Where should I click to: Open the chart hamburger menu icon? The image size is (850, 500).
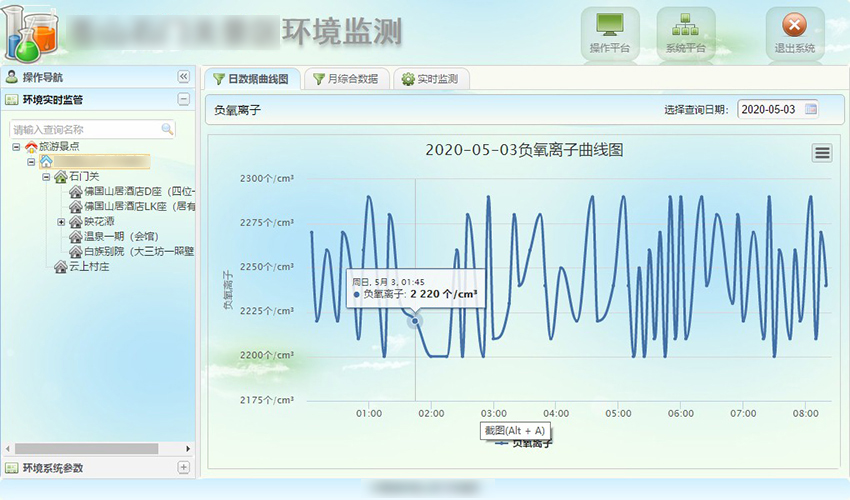click(822, 152)
